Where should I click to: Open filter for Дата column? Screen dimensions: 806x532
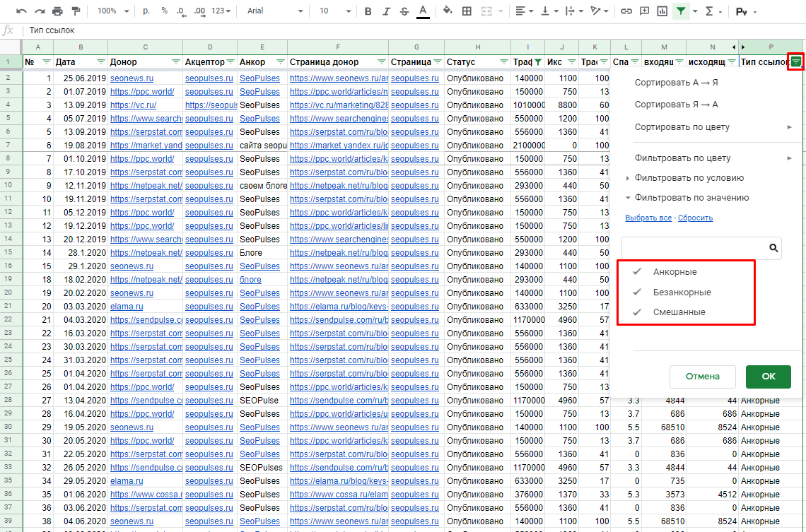[100, 62]
